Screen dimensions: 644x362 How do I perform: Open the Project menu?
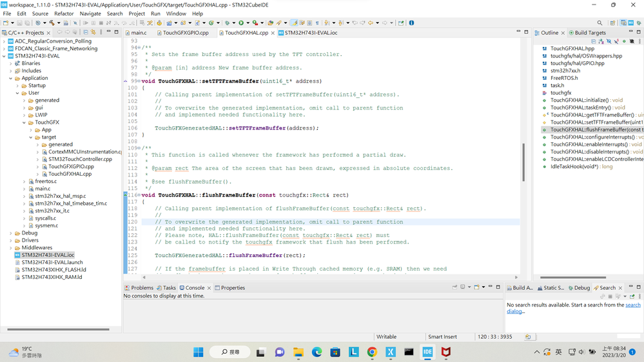137,14
